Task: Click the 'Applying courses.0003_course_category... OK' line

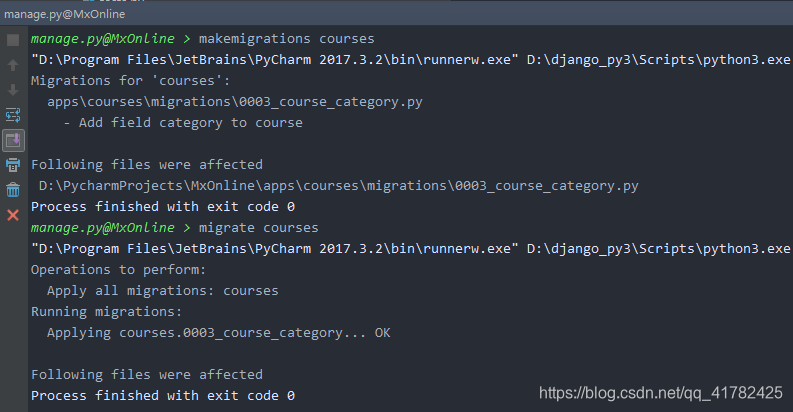Action: (x=218, y=333)
